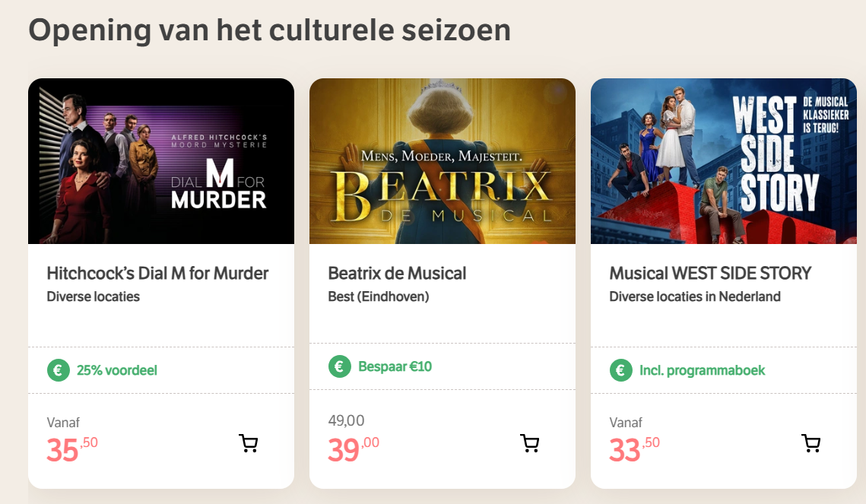Click euro icon beside 25% voordeel
The height and width of the screenshot is (504, 866).
pyautogui.click(x=59, y=371)
